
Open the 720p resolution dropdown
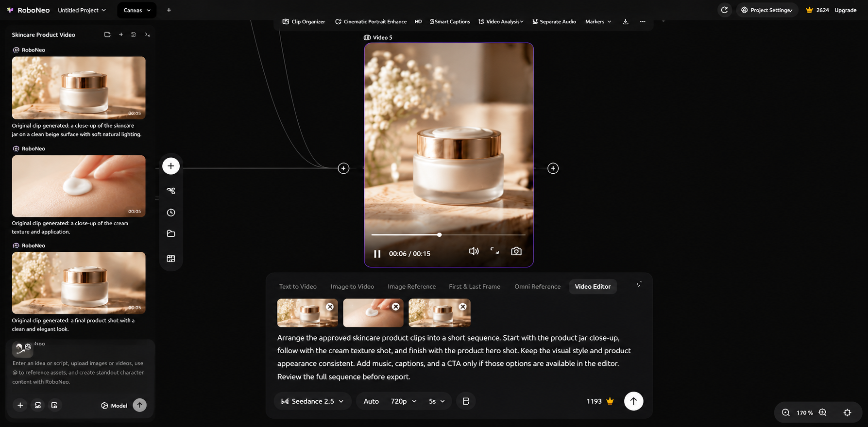tap(404, 401)
